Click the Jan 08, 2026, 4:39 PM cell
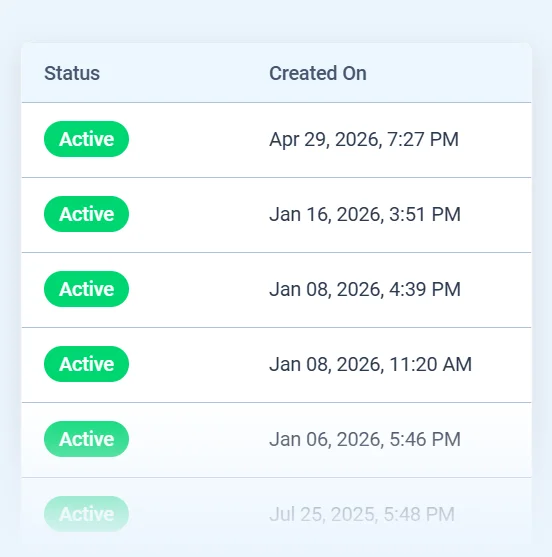The width and height of the screenshot is (552, 557). (x=365, y=289)
